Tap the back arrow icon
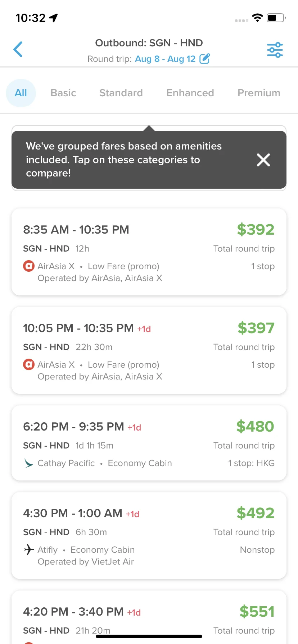 point(18,49)
